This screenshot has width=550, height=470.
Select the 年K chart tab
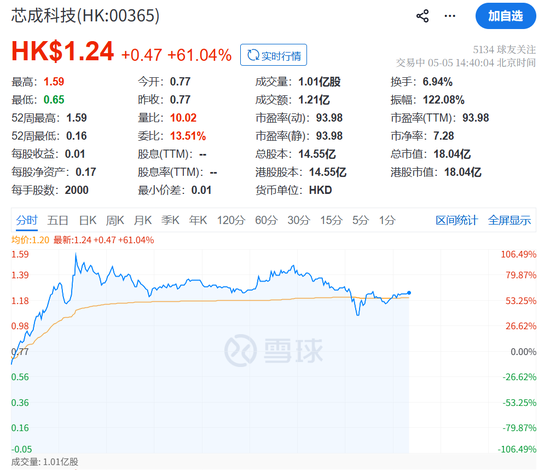pyautogui.click(x=198, y=220)
